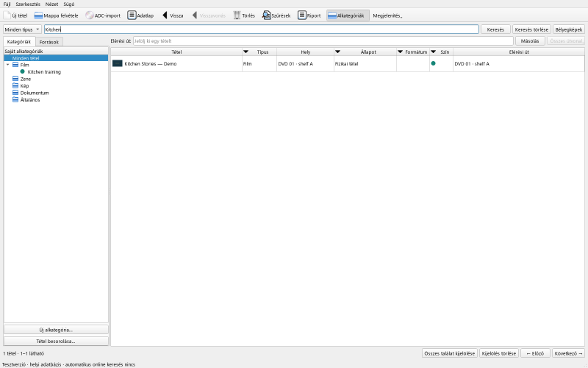The image size is (588, 368).
Task: Select Kitchen training subcategory
Action: [44, 71]
